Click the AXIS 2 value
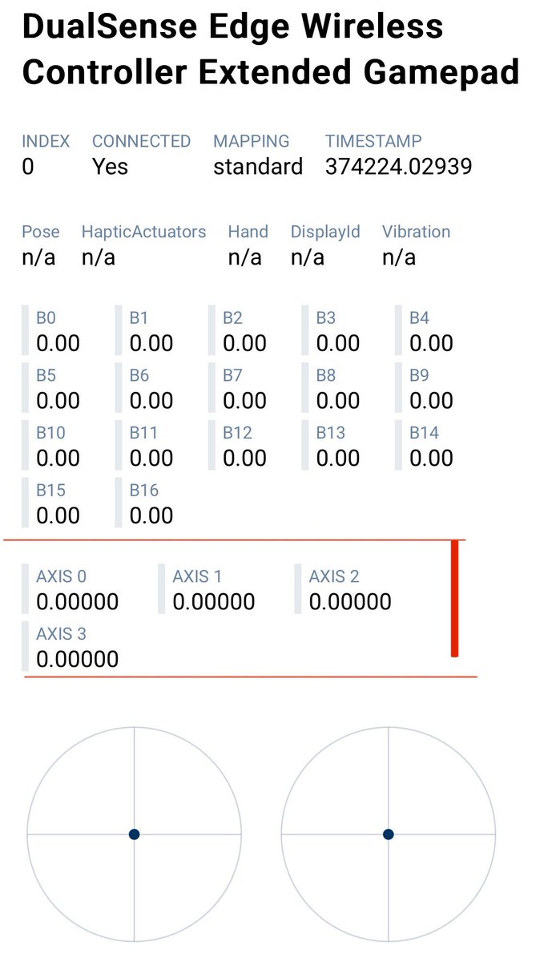 [350, 602]
